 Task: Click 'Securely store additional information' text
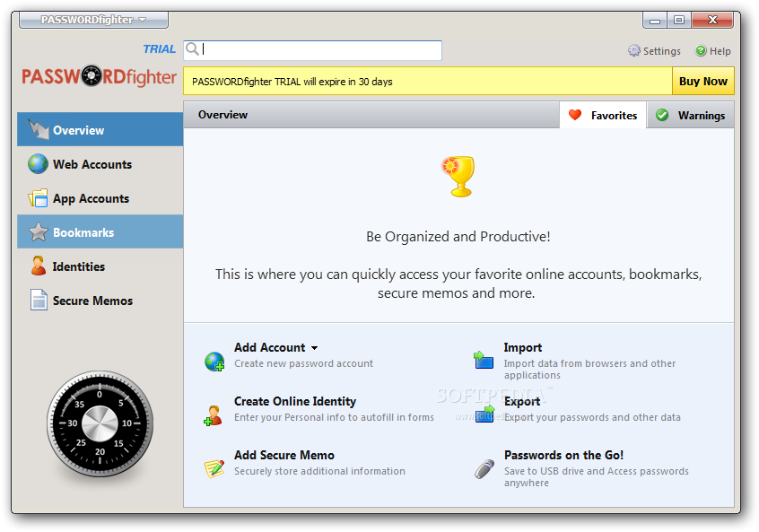(x=319, y=471)
